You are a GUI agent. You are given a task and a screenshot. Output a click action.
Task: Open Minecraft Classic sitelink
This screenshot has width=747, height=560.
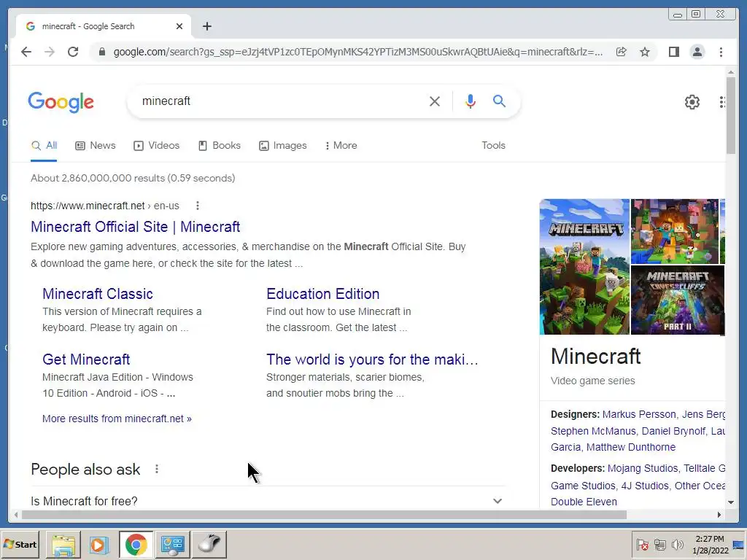point(98,294)
